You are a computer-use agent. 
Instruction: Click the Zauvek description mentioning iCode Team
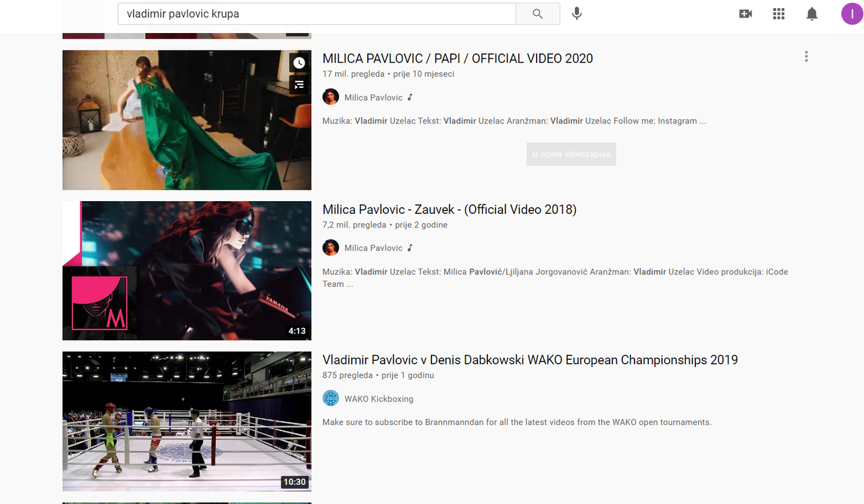click(x=556, y=278)
